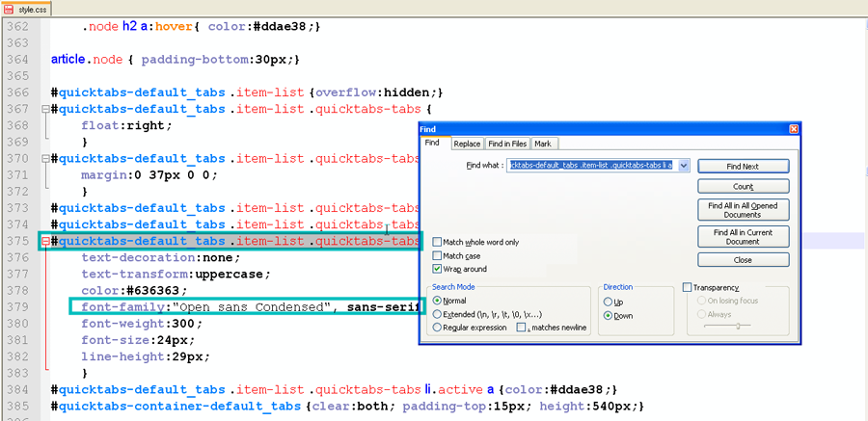Viewport: 868px width, 421px height.
Task: Click the Count button
Action: point(743,186)
